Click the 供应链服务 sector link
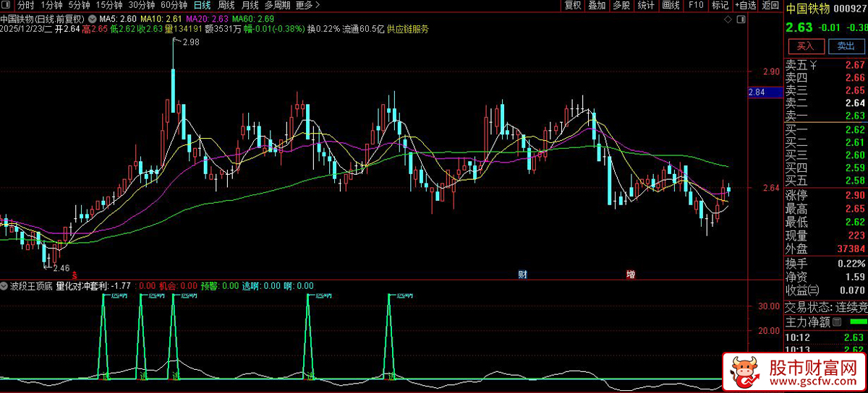This screenshot has width=868, height=393. pyautogui.click(x=408, y=29)
